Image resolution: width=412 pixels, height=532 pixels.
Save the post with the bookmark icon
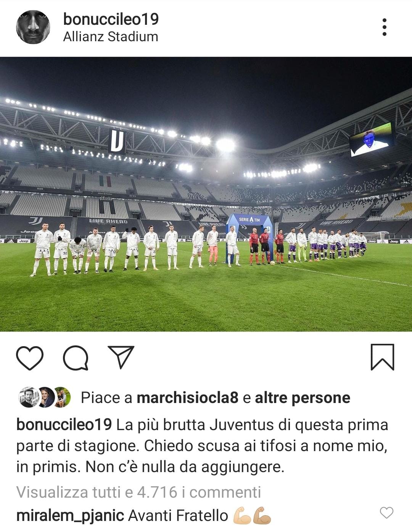(382, 357)
